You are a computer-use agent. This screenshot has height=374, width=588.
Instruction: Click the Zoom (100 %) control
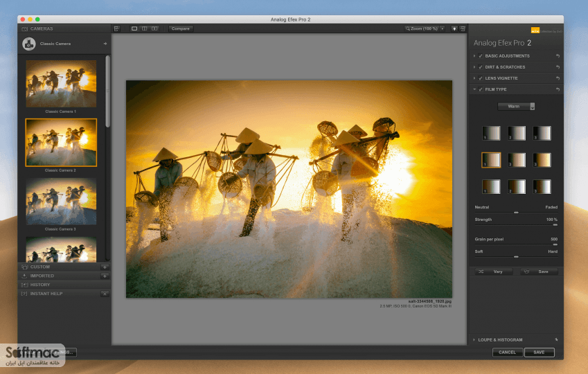point(422,28)
